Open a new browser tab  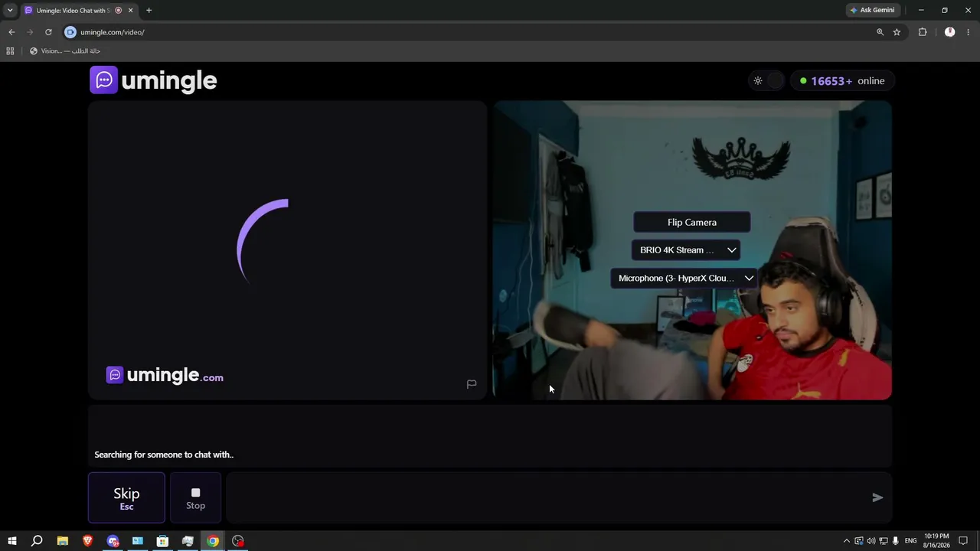[x=149, y=10]
